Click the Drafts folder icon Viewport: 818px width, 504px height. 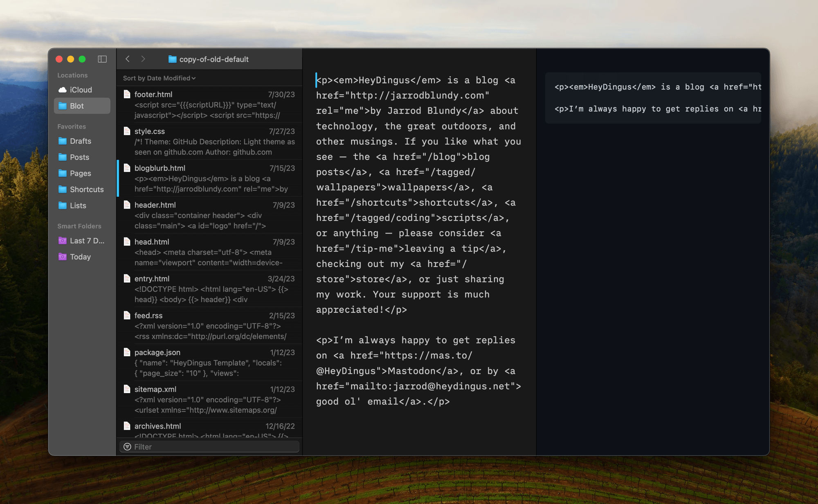63,141
